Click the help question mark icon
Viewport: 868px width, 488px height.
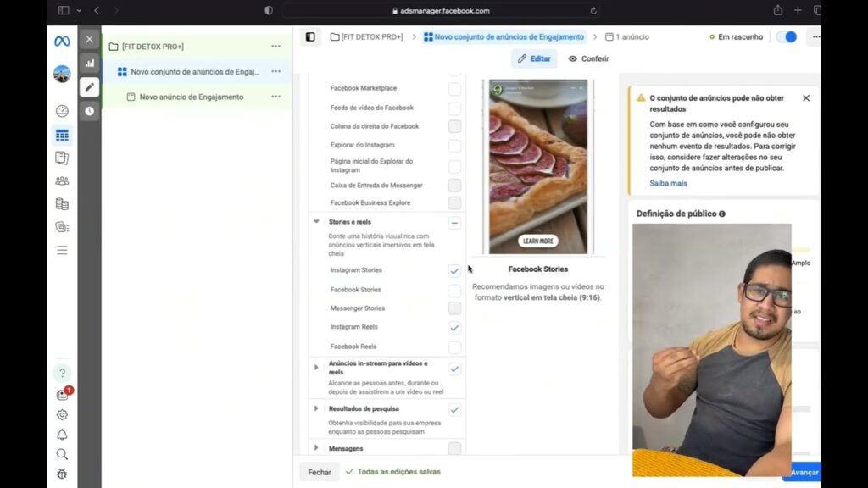(x=62, y=373)
